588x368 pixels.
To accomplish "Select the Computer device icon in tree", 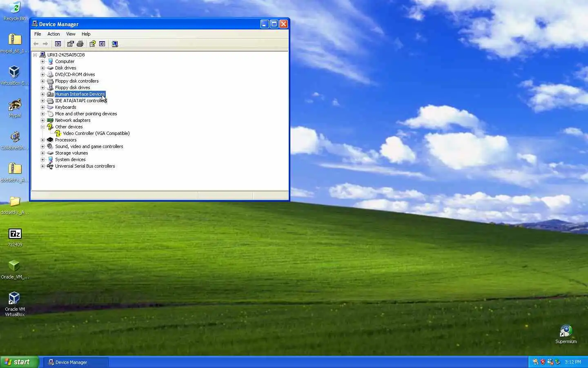I will click(x=50, y=61).
